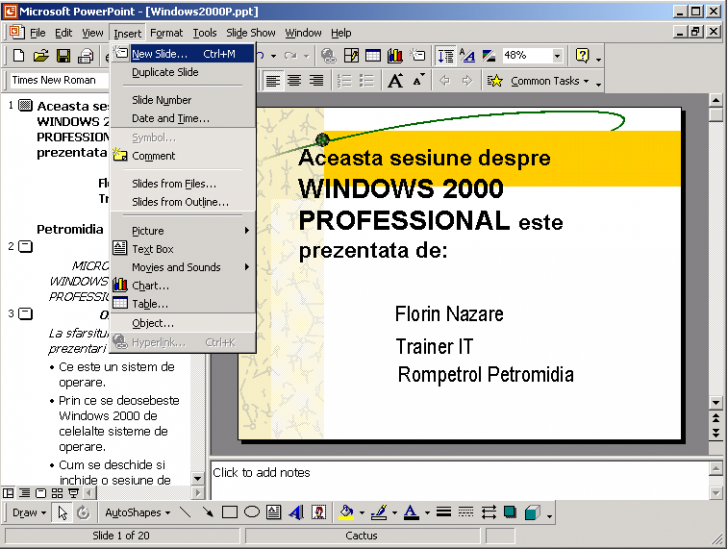This screenshot has width=728, height=549.
Task: Decrease font size with small A icon
Action: coord(418,81)
